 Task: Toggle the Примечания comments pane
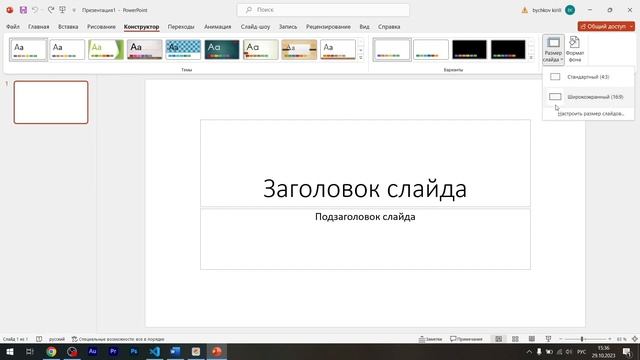tap(466, 339)
